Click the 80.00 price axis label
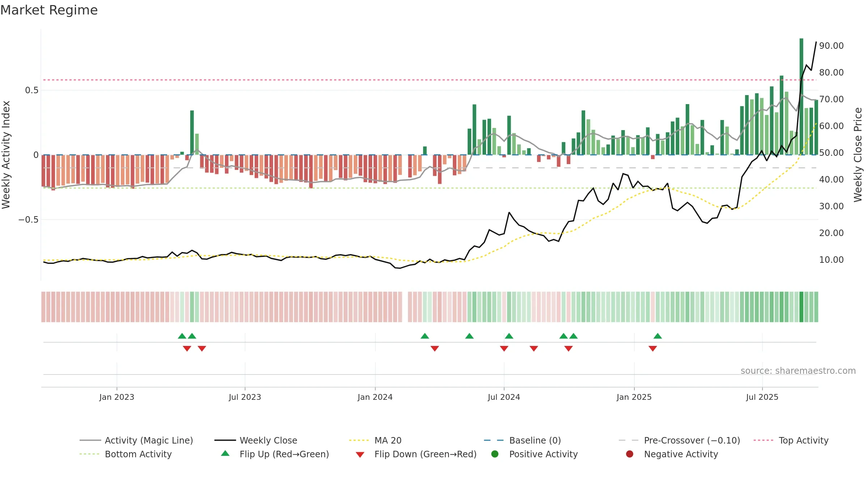Viewport: 868px width, 488px height. coord(831,73)
